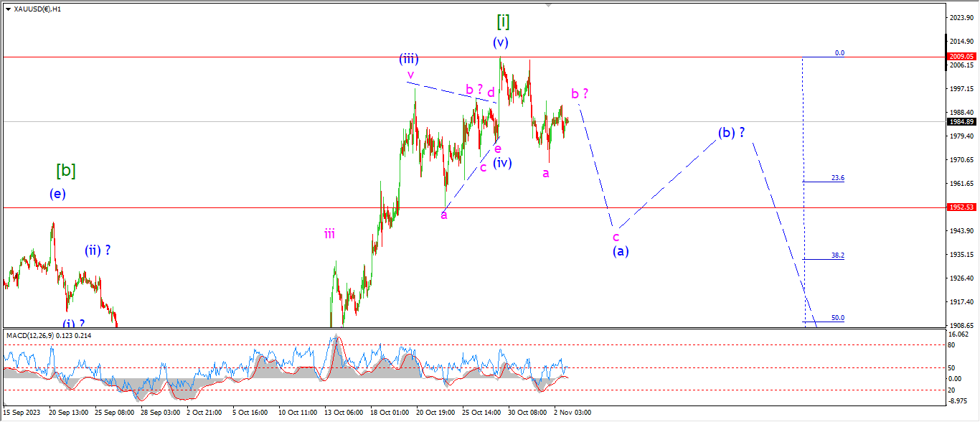Screen dimensions: 980x422
Task: Click the 25 Sep 08:00 time label
Action: 113,413
